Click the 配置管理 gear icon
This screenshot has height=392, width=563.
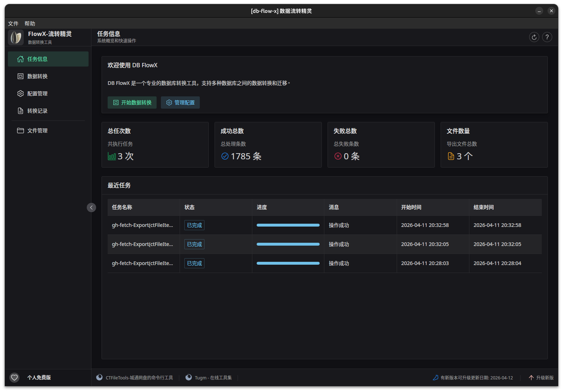(21, 93)
